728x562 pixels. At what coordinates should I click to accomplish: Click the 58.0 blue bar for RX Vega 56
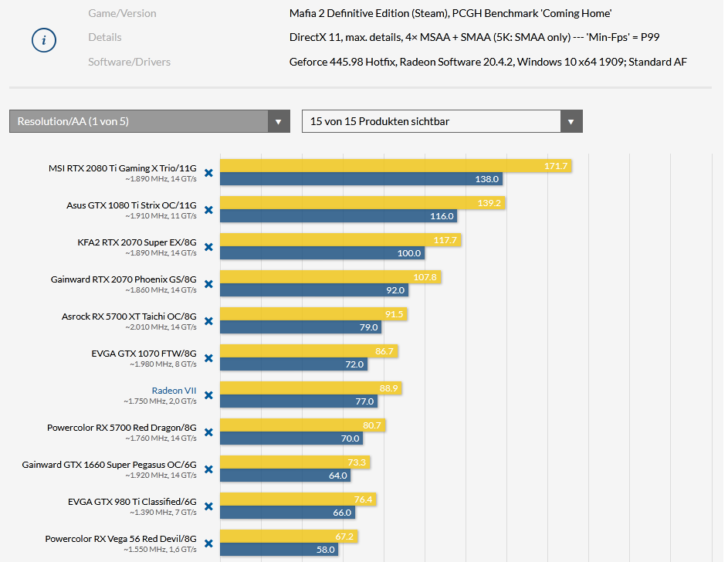tap(279, 550)
